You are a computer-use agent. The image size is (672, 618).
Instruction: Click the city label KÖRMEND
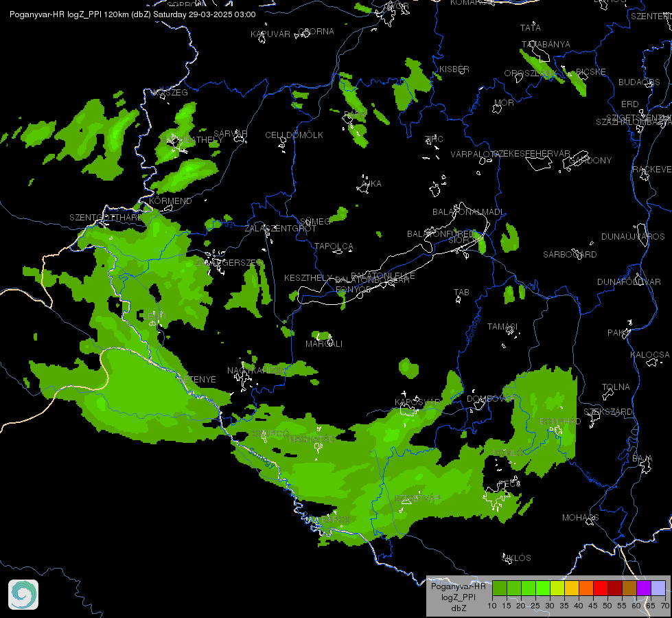point(170,201)
